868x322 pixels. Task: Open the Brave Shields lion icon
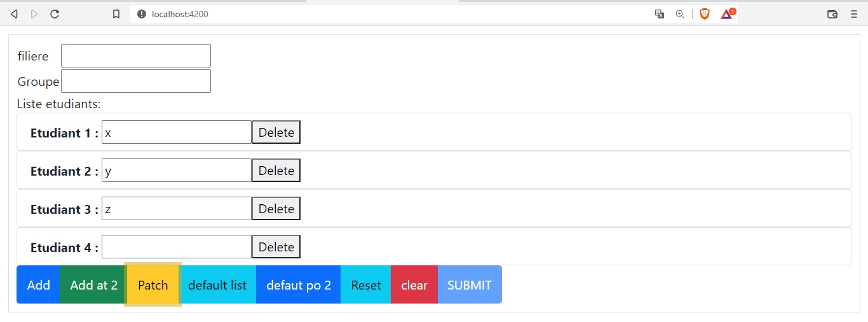[704, 14]
